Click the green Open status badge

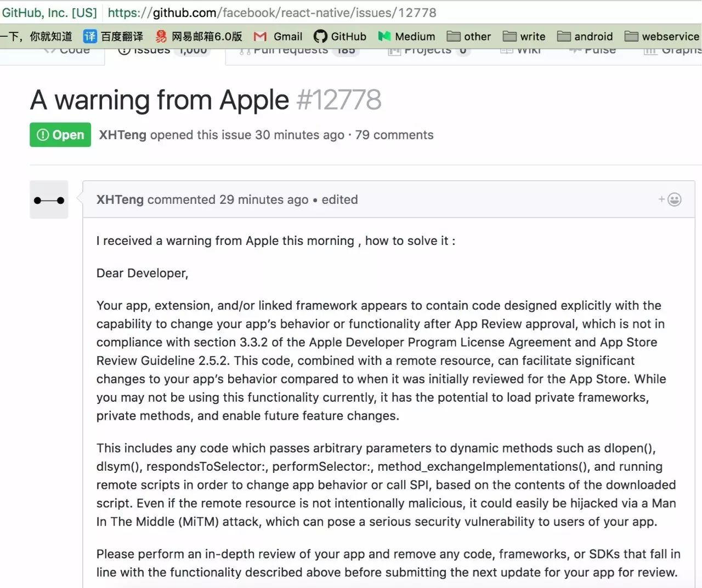tap(60, 135)
